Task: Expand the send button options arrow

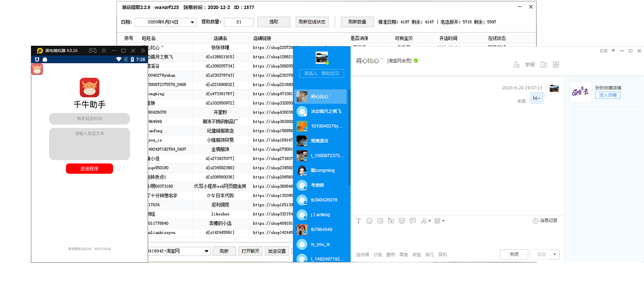Action: click(554, 255)
